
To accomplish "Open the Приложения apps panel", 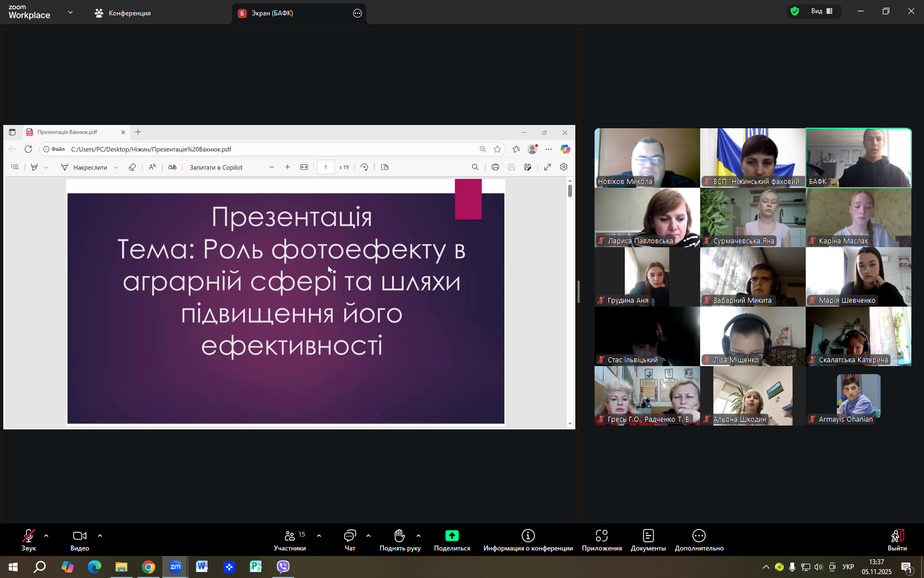I will (602, 539).
